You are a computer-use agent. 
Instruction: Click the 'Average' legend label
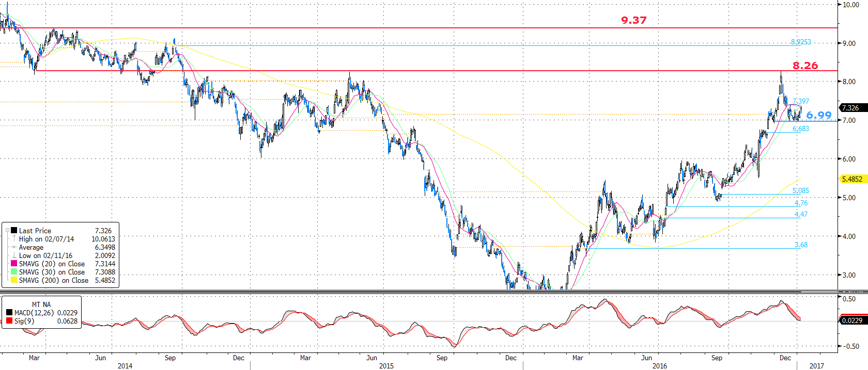[31, 247]
